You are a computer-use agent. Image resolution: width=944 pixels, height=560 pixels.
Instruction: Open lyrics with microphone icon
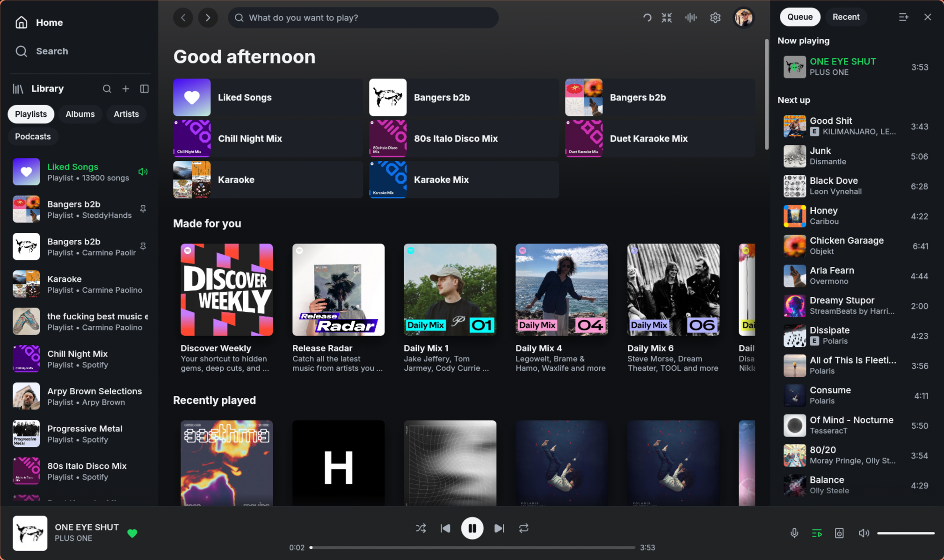click(794, 533)
